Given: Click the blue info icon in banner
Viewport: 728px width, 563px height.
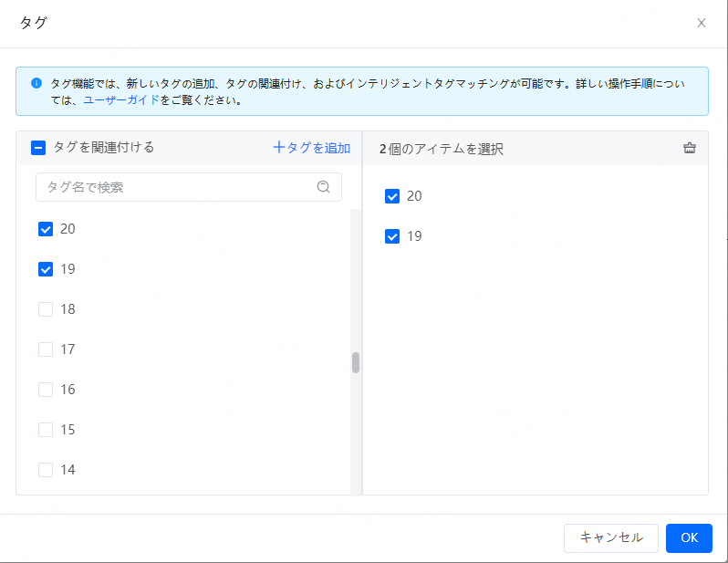Looking at the screenshot, I should pos(36,82).
